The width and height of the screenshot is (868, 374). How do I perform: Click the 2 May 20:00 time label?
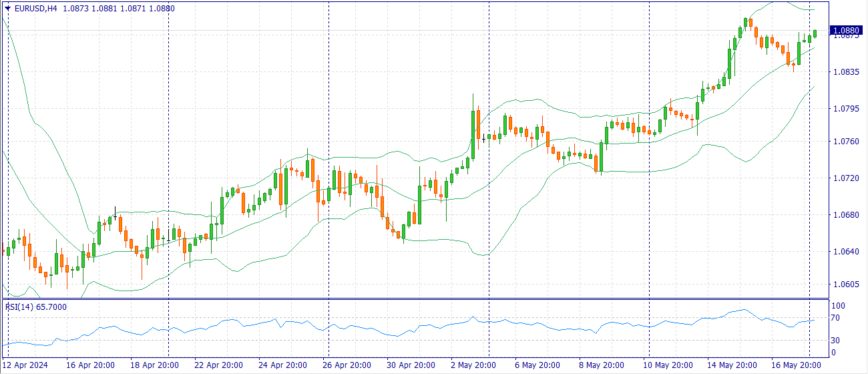pos(473,365)
